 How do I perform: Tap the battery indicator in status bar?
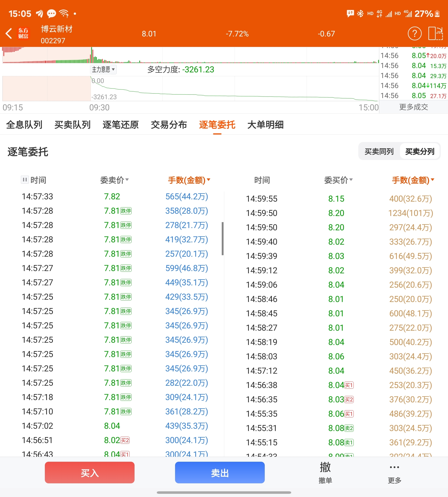tap(437, 13)
